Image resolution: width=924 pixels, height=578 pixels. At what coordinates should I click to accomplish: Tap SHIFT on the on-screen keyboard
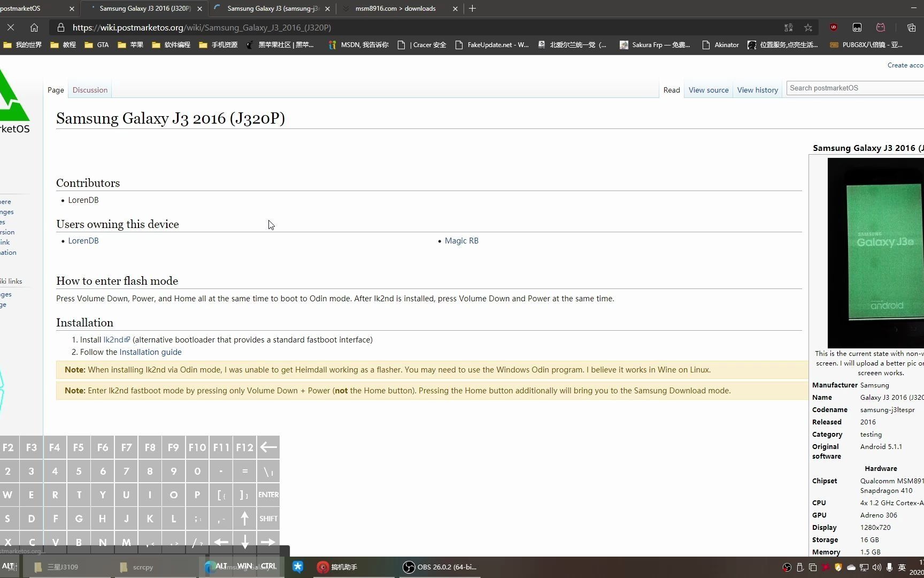pos(268,519)
